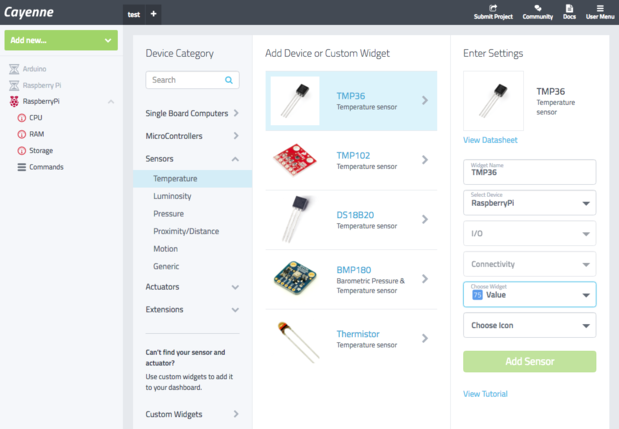The width and height of the screenshot is (619, 429).
Task: Click the DS18B20 sensor name link
Action: tap(355, 215)
